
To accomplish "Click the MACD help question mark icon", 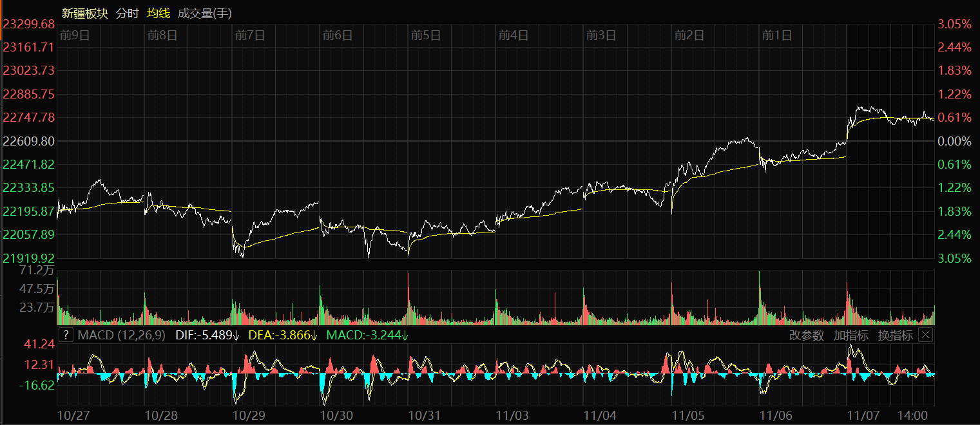I will click(x=66, y=335).
